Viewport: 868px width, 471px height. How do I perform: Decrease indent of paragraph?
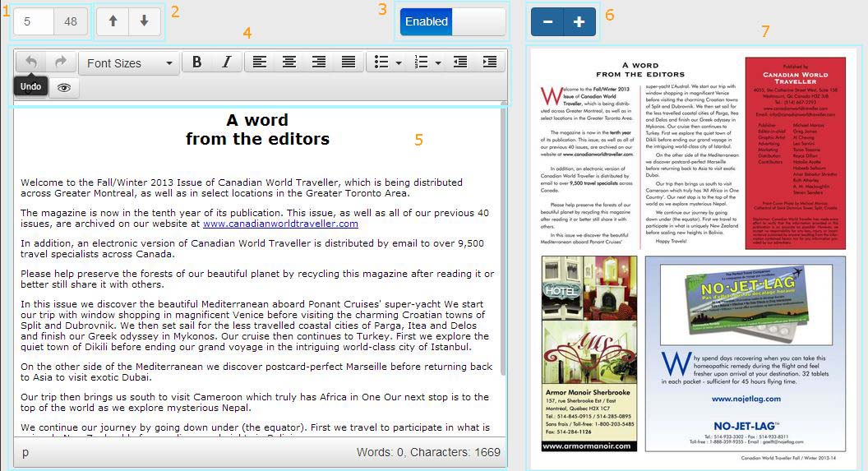coord(460,62)
